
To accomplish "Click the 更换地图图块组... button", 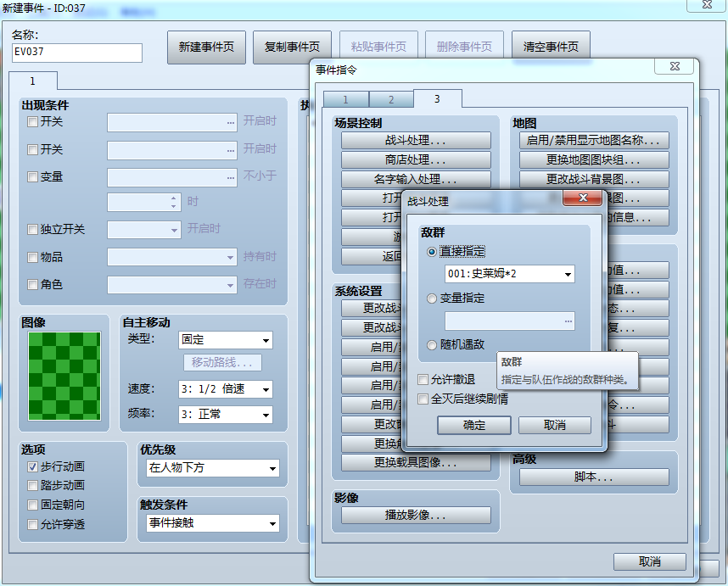I will [x=594, y=159].
